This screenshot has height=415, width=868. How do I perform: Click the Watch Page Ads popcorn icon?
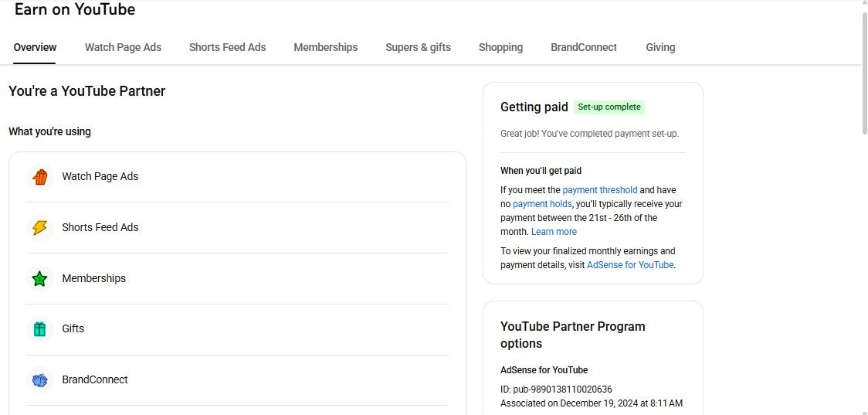click(40, 177)
